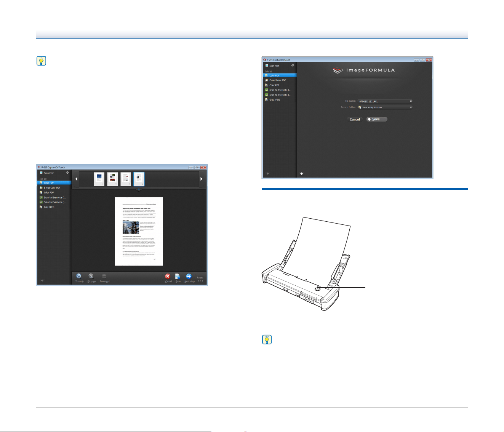Click lightbulb hint icon below scanner illustration
The height and width of the screenshot is (432, 504).
(x=267, y=340)
